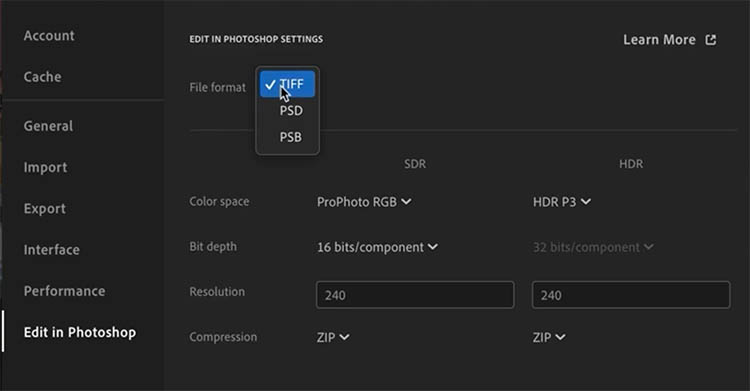The width and height of the screenshot is (750, 391).
Task: Open the Import preferences tab
Action: 45,168
